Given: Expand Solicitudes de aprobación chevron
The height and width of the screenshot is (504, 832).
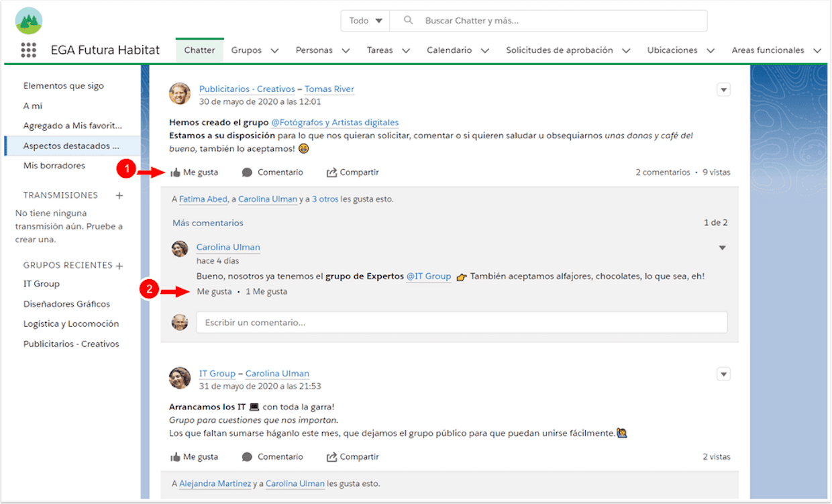Looking at the screenshot, I should [x=626, y=50].
